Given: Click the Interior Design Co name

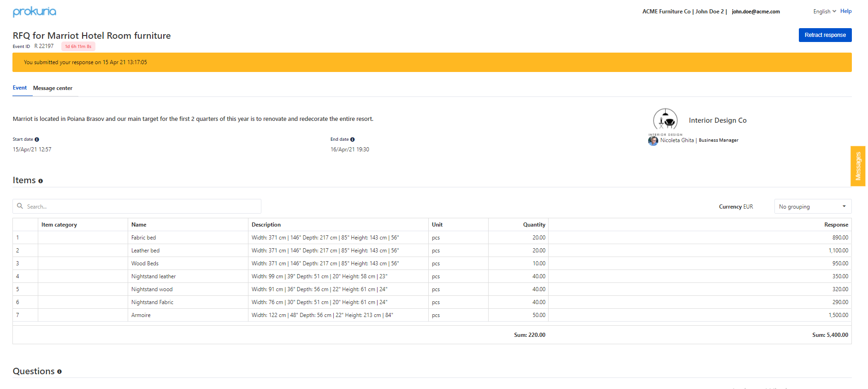Looking at the screenshot, I should coord(718,120).
